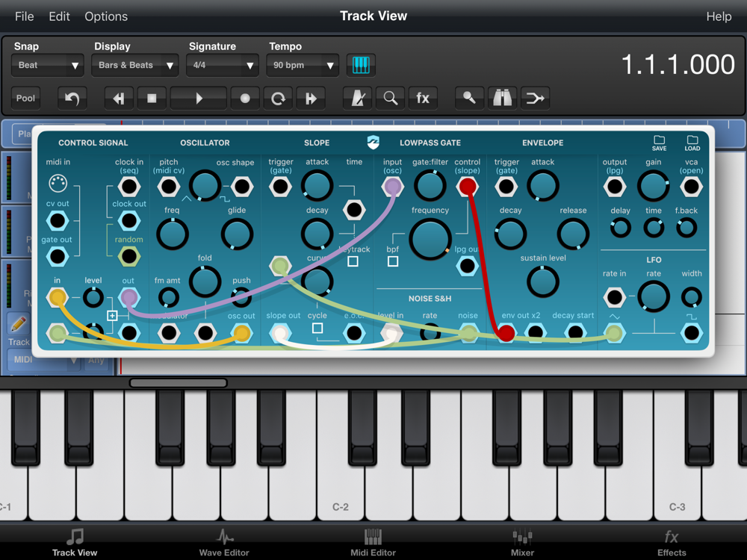
Task: Click the SAVE folder icon in synth
Action: (x=660, y=143)
